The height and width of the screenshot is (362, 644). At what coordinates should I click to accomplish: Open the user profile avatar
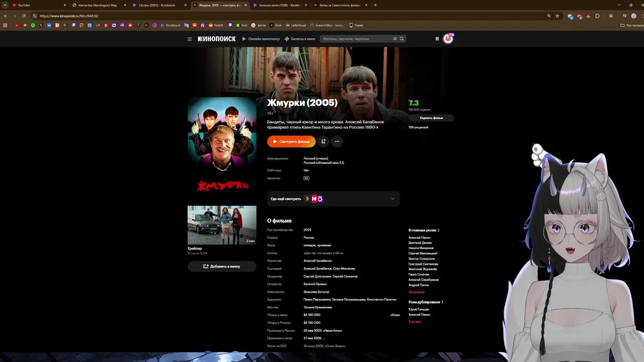[x=448, y=39]
